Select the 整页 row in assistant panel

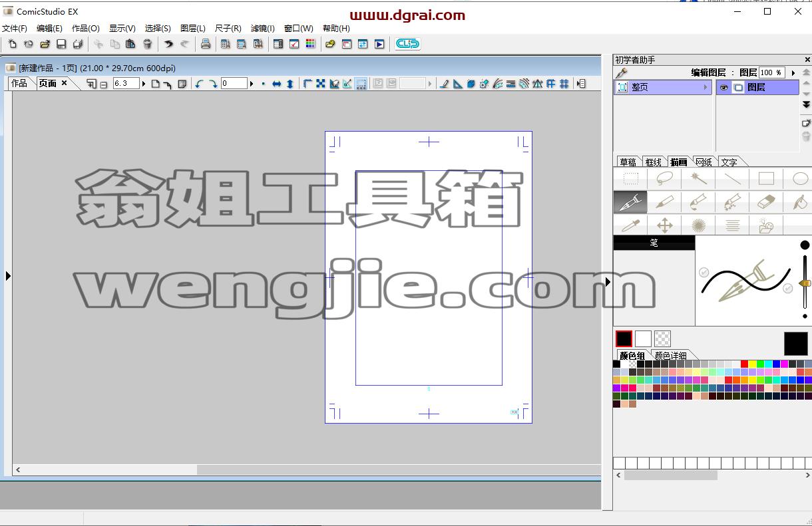[x=663, y=87]
